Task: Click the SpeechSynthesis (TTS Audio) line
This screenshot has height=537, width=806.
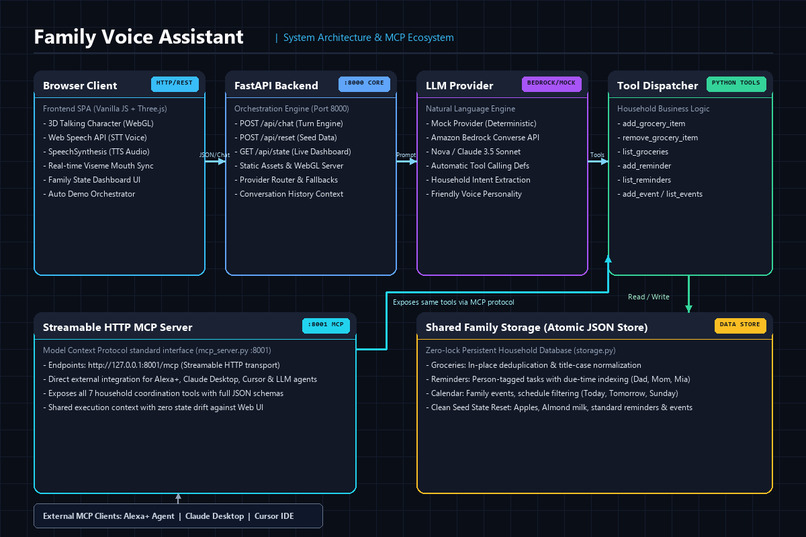Action: click(96, 152)
